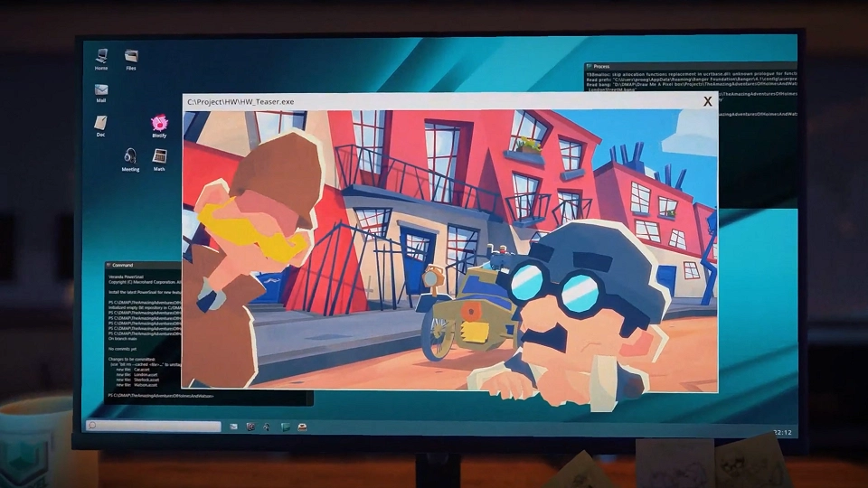868x488 pixels.
Task: Click the Process window title icon
Action: 590,66
